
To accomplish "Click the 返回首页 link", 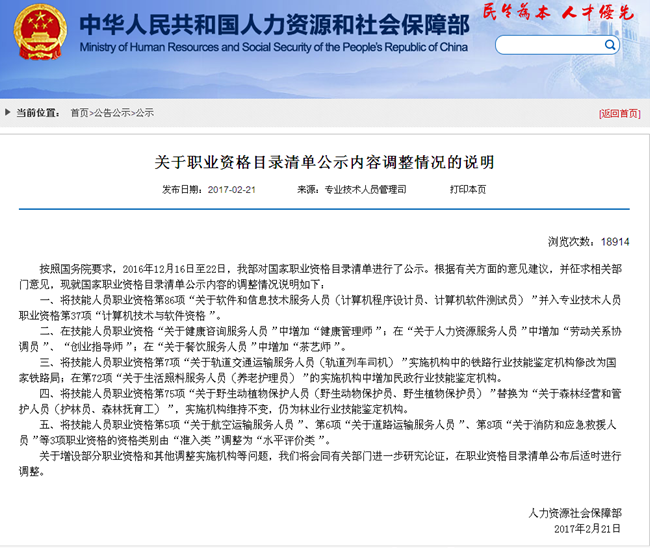I will coord(620,114).
